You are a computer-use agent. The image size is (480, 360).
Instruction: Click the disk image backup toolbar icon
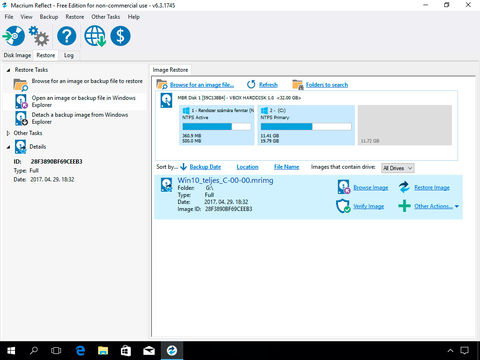[14, 36]
